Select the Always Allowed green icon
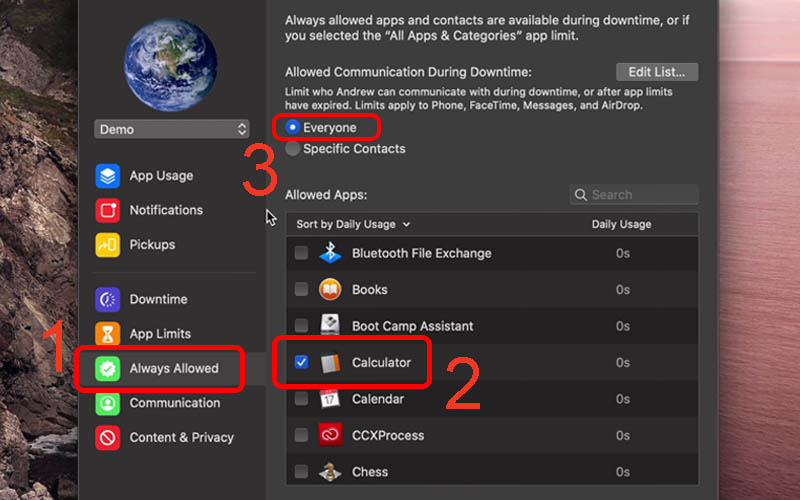This screenshot has height=500, width=800. [107, 368]
